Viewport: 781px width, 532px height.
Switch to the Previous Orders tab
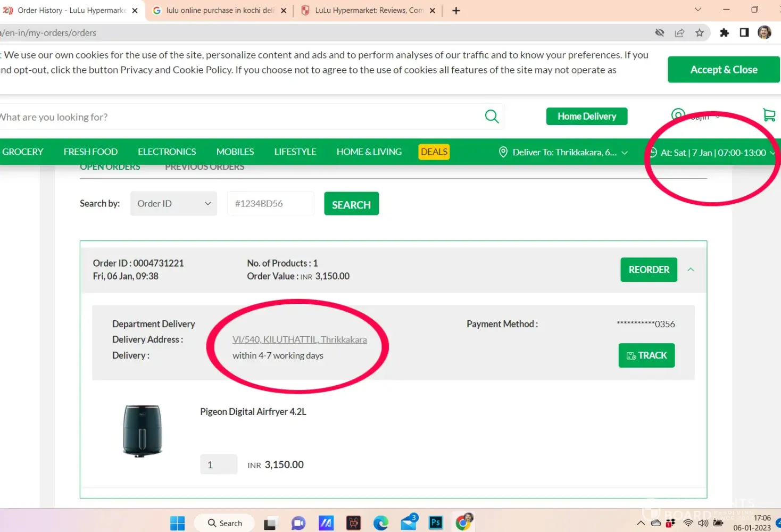[x=205, y=167]
